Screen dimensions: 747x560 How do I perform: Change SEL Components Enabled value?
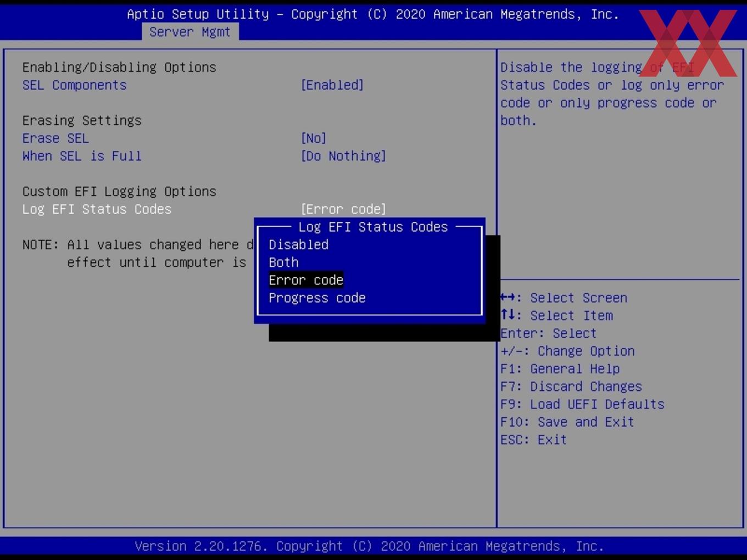click(x=332, y=85)
